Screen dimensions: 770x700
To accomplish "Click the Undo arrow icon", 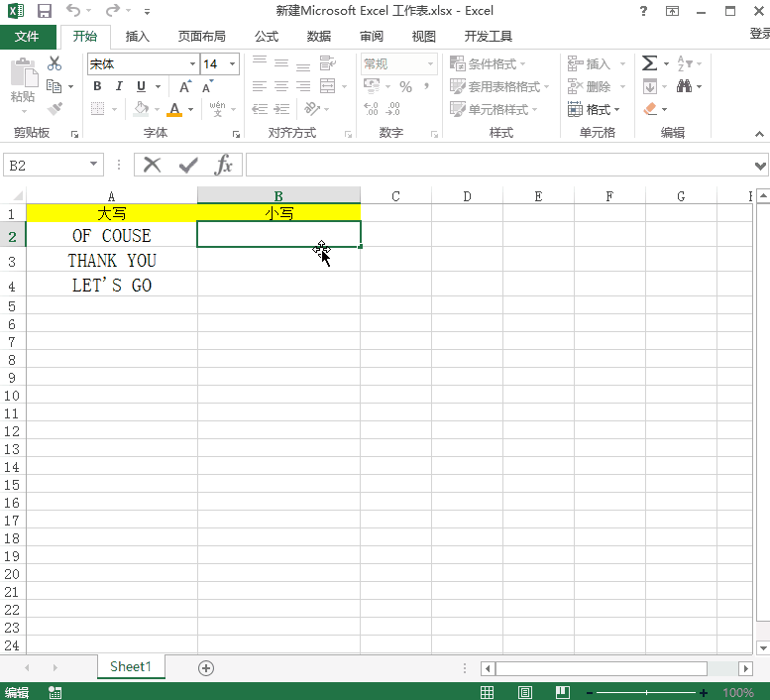I will tap(73, 10).
